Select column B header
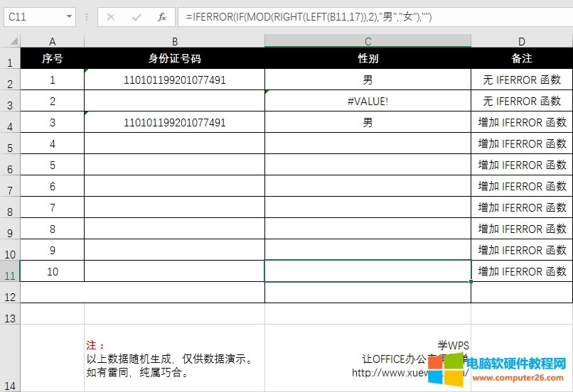Image resolution: width=573 pixels, height=392 pixels. [x=175, y=41]
